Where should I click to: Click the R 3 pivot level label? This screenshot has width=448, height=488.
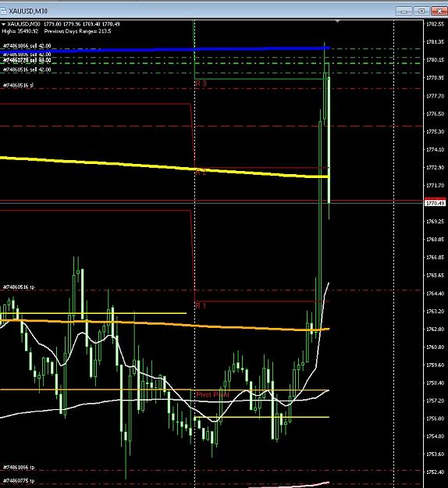pos(201,84)
